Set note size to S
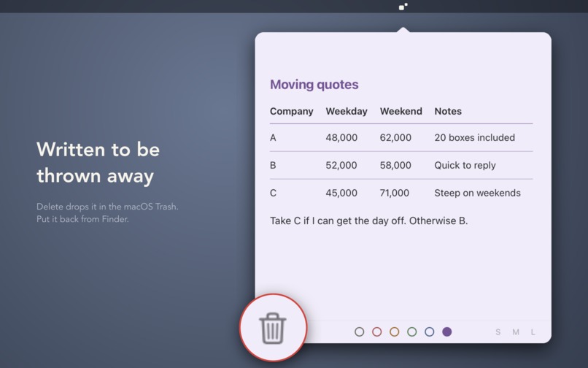Viewport: 588px width, 368px height. (x=498, y=332)
